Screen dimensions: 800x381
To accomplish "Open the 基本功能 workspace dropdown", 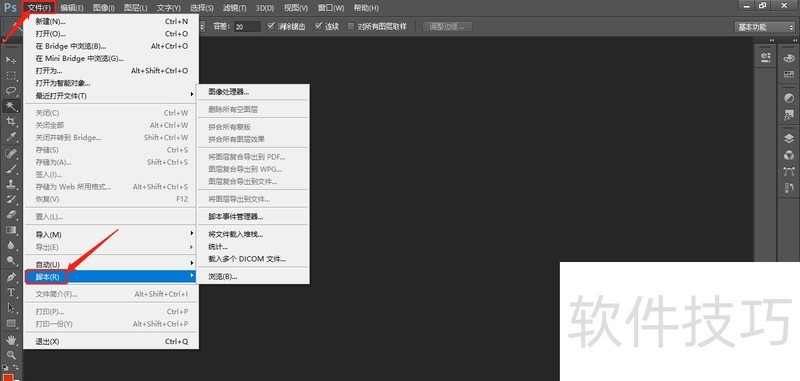I will point(764,27).
